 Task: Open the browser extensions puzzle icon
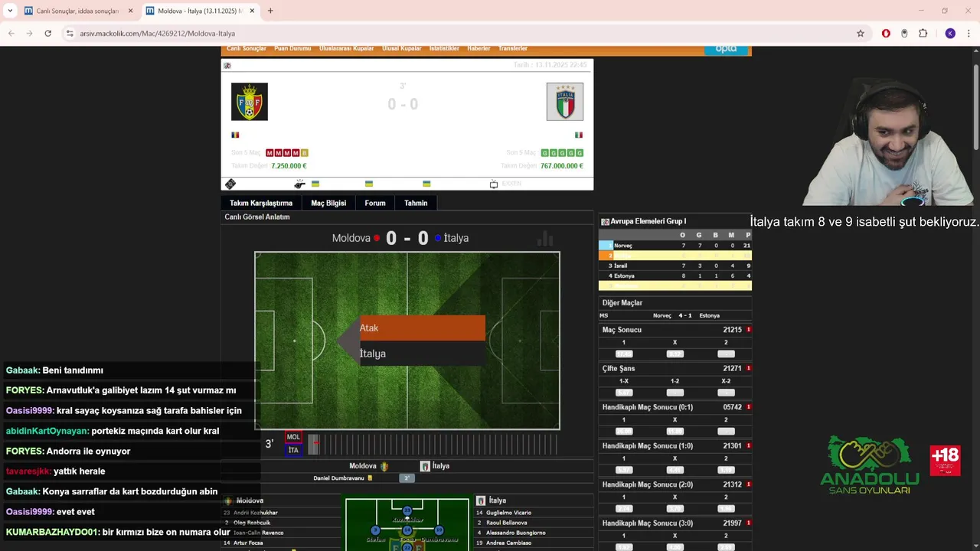(923, 34)
